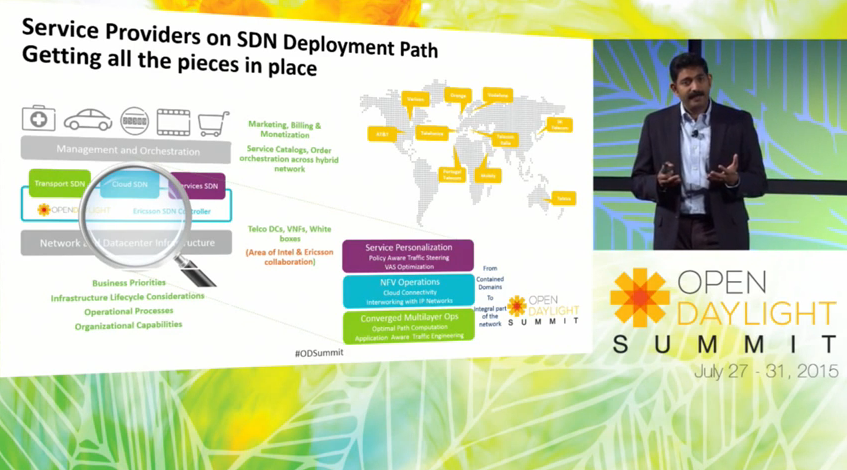Click the speaker video feed

pyautogui.click(x=720, y=144)
